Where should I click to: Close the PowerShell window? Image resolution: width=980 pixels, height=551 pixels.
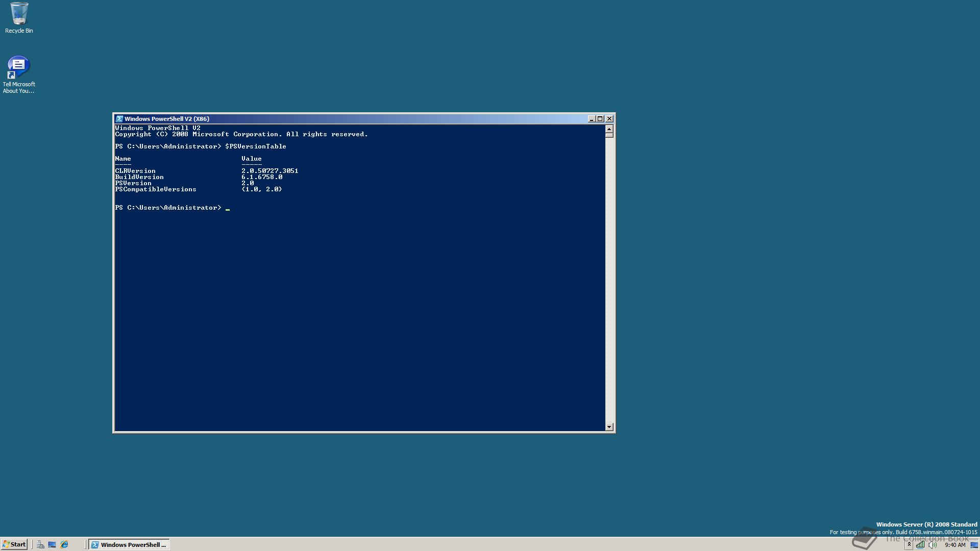pos(609,119)
